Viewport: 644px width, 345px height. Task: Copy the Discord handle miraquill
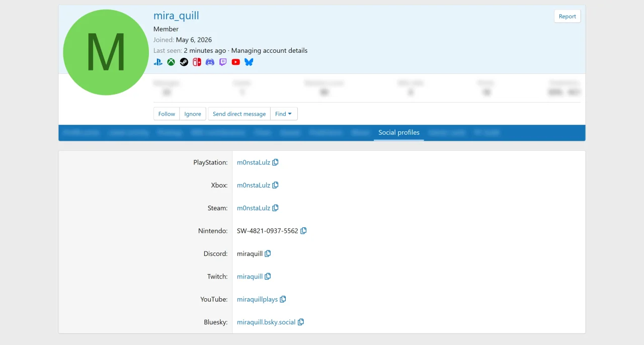(268, 253)
